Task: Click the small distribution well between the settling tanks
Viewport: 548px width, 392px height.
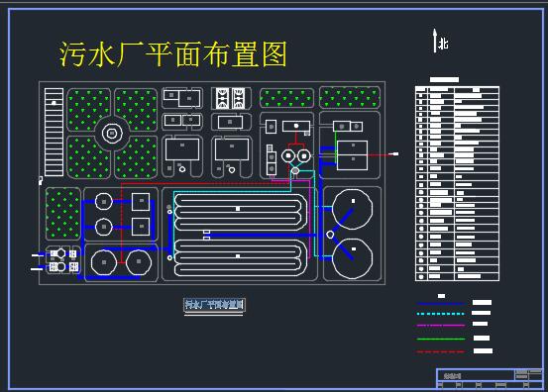Action: point(330,235)
